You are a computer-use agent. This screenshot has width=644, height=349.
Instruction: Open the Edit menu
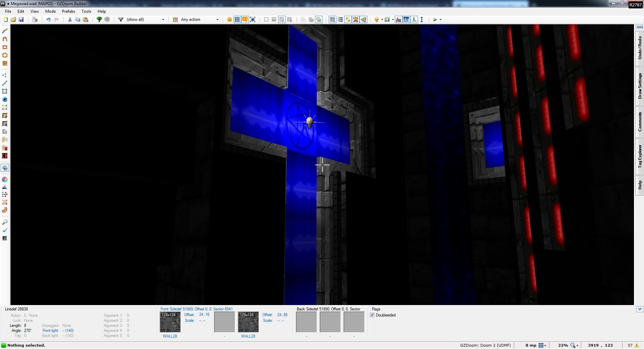(x=21, y=11)
